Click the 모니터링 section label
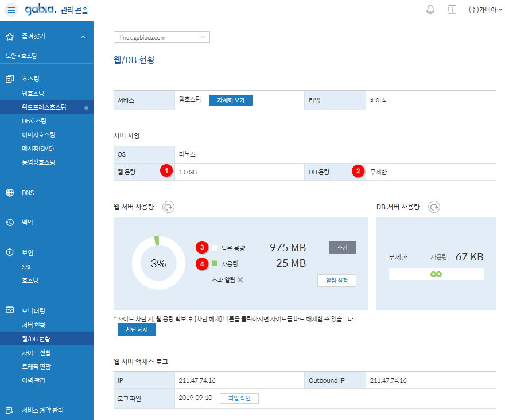Screen dimensions: 505x420 tap(33, 311)
